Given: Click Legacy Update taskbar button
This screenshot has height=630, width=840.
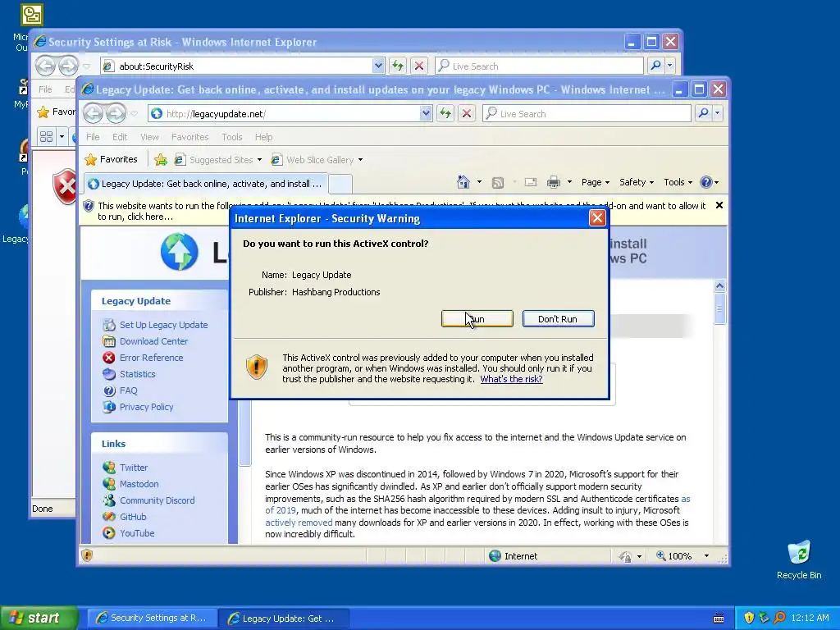Looking at the screenshot, I should 284,619.
